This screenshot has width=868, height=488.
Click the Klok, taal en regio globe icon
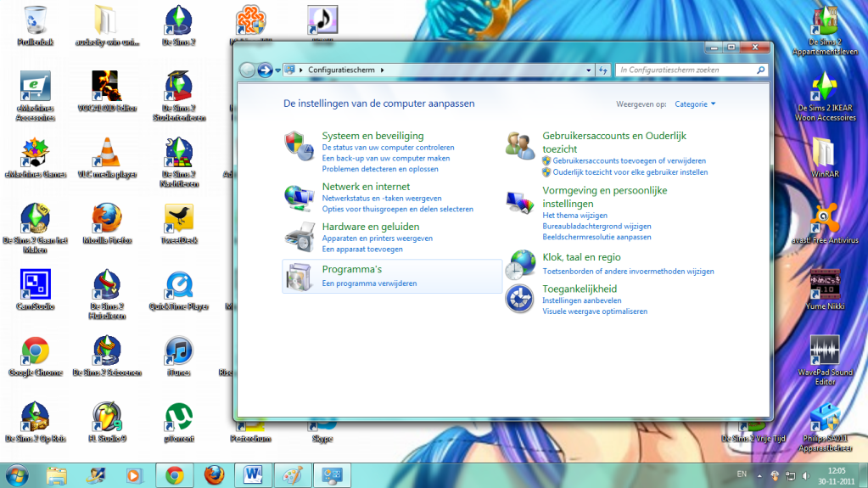tap(519, 265)
